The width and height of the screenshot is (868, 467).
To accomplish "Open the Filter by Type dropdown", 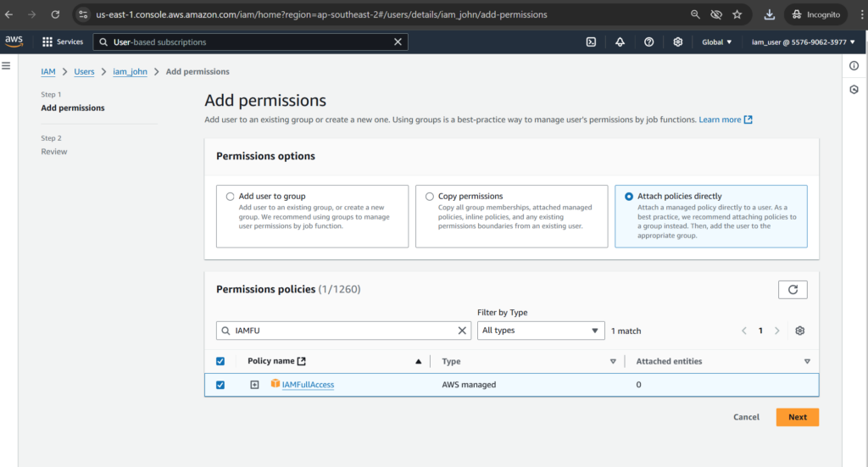I will coord(541,331).
